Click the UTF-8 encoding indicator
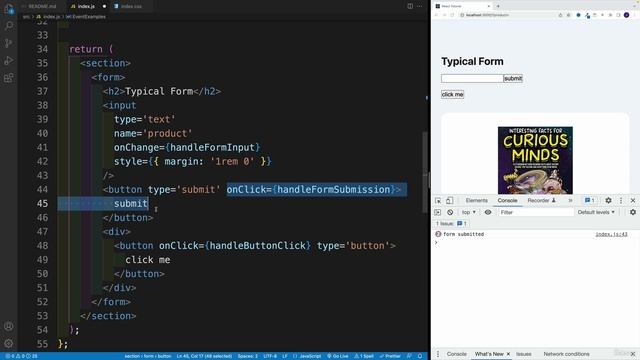This screenshot has width=640, height=360. tap(270, 356)
